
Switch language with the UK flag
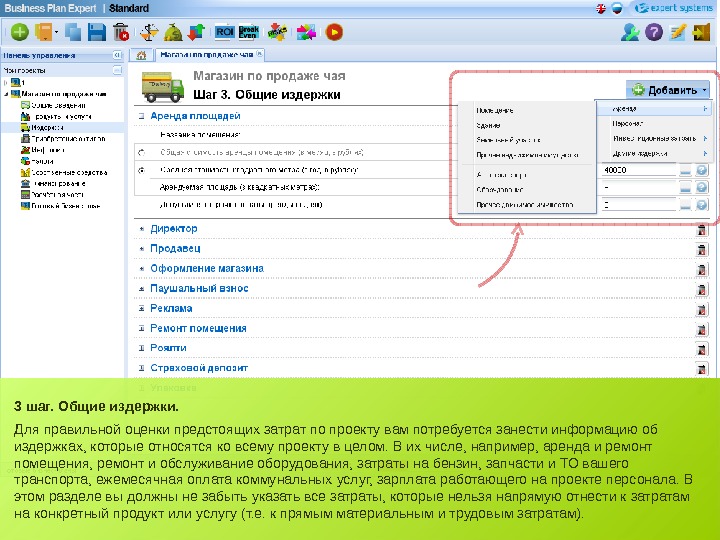click(x=601, y=8)
